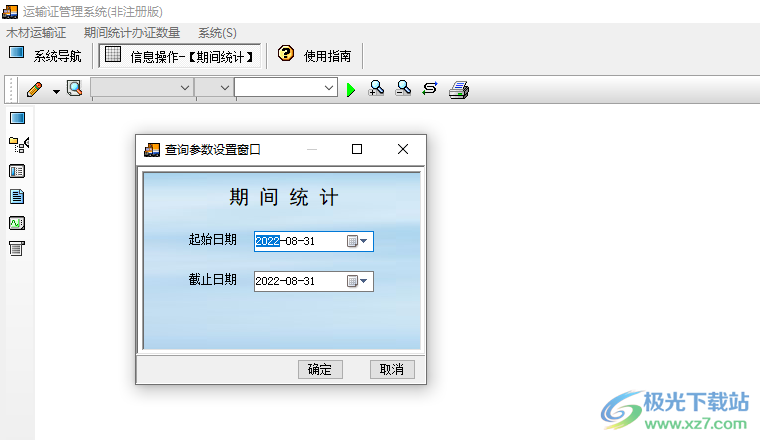Open the narrow middle operator combo box
Screen dimensions: 760x440
[215, 88]
